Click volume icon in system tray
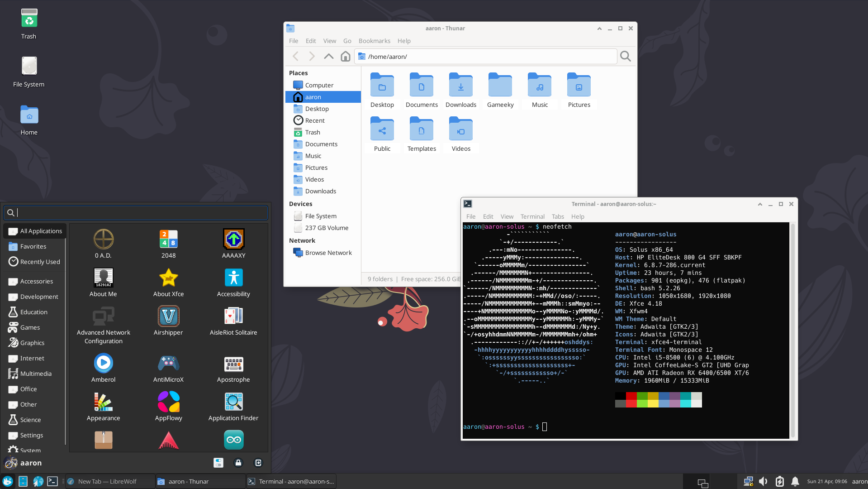Viewport: 868px width, 489px height. point(764,481)
